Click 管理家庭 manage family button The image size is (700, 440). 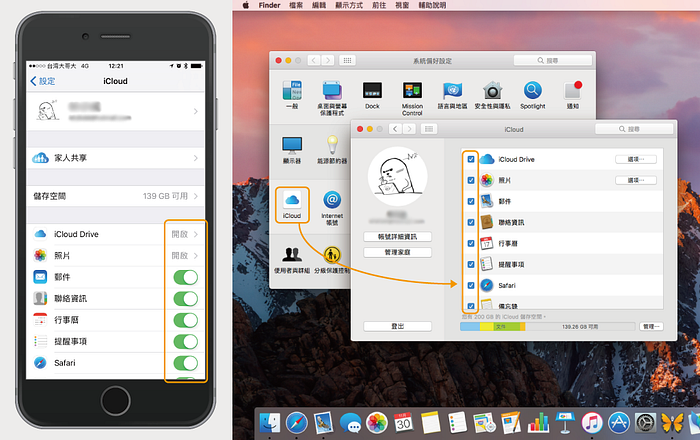pos(397,253)
